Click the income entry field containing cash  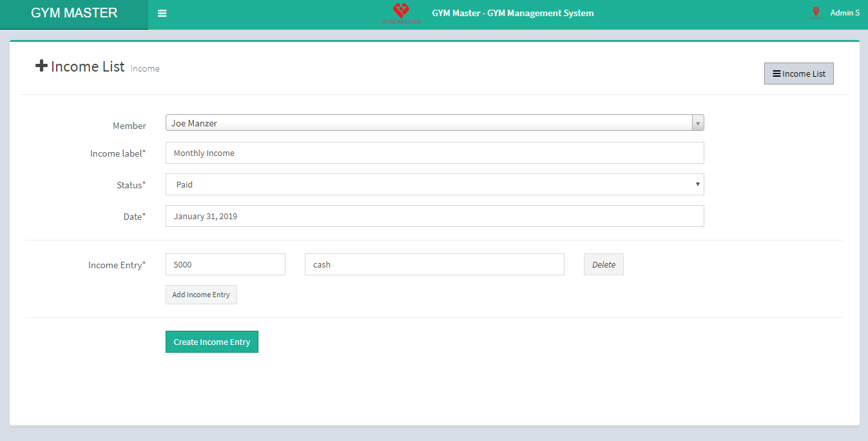click(434, 264)
